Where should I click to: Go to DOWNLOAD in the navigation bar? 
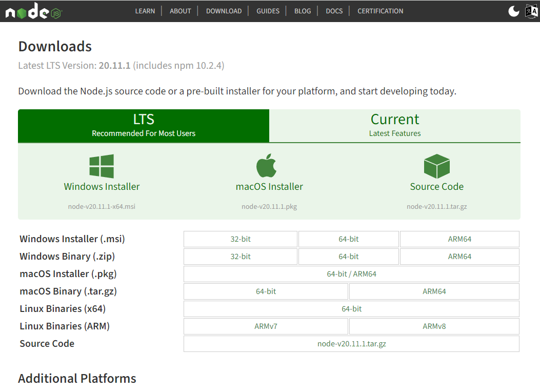[224, 11]
